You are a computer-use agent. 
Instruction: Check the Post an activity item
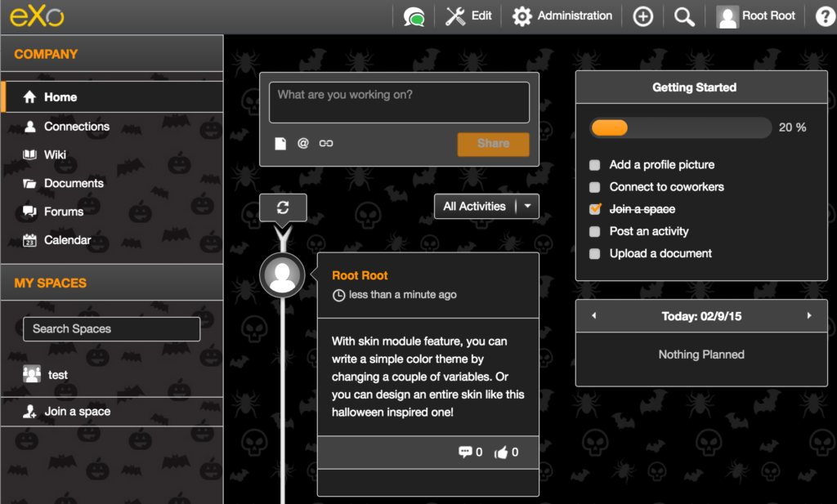tap(595, 231)
